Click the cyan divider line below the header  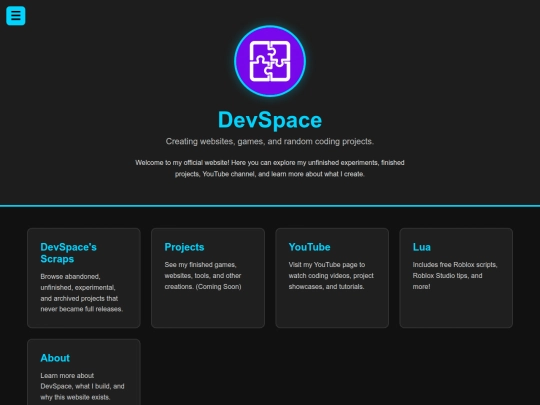(x=270, y=206)
